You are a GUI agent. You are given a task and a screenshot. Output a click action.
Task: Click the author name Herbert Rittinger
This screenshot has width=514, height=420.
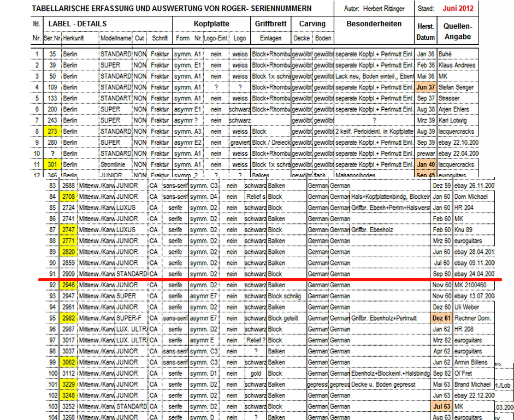[391, 9]
